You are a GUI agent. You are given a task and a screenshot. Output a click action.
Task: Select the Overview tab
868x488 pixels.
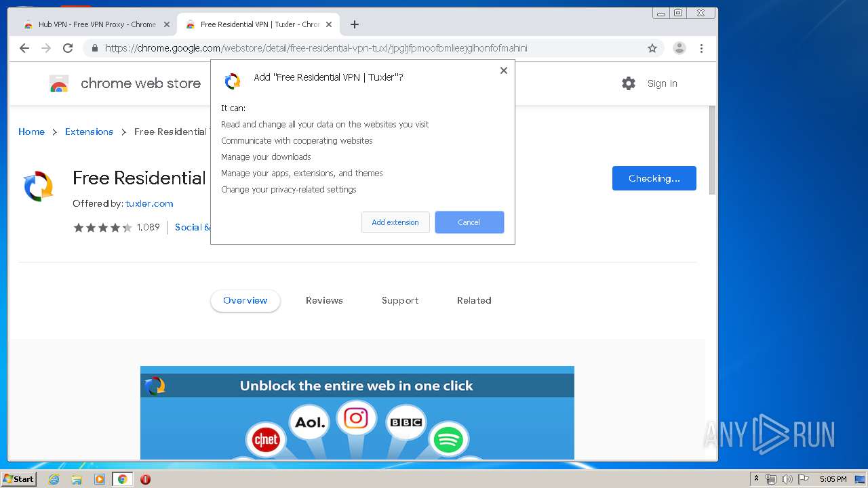tap(245, 300)
